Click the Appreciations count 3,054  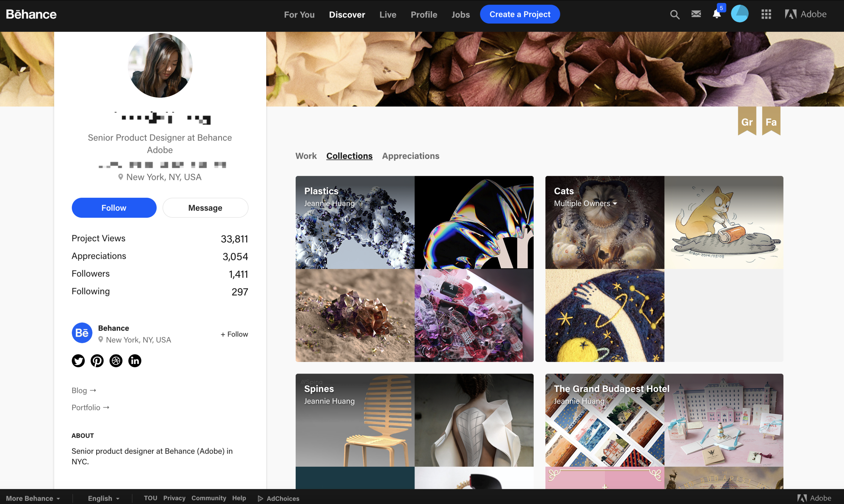(235, 257)
